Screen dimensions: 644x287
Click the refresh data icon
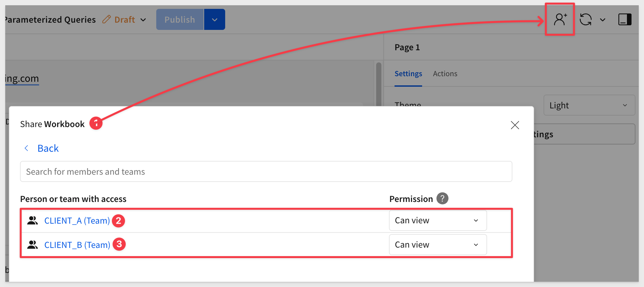(586, 20)
